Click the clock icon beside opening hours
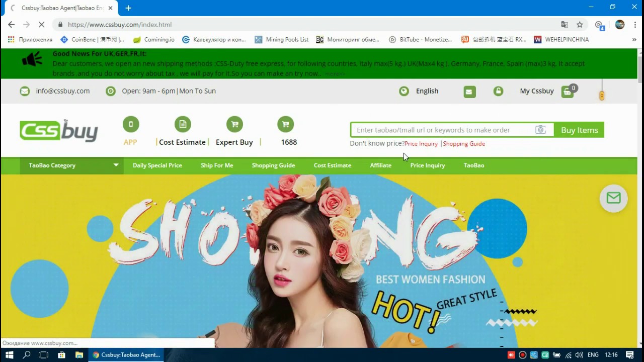644x362 pixels. pos(111,91)
